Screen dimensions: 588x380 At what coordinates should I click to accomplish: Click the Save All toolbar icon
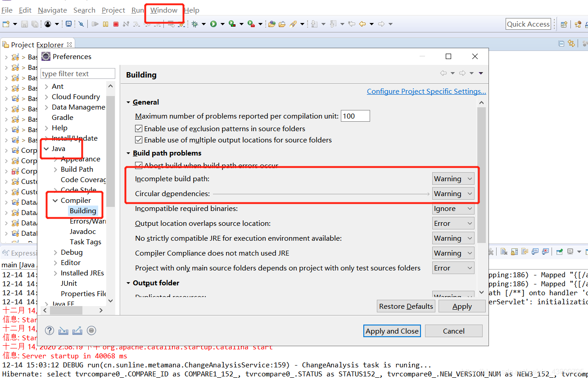pyautogui.click(x=35, y=24)
